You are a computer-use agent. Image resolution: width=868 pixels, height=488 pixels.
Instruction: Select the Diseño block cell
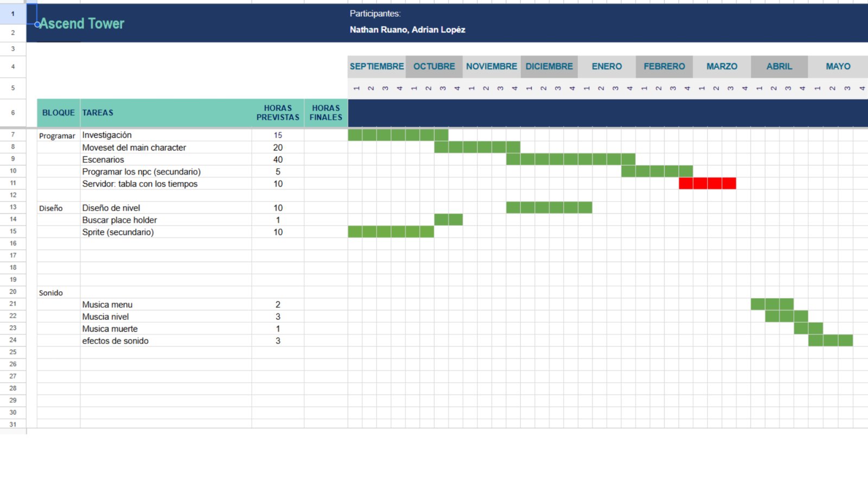click(x=59, y=208)
